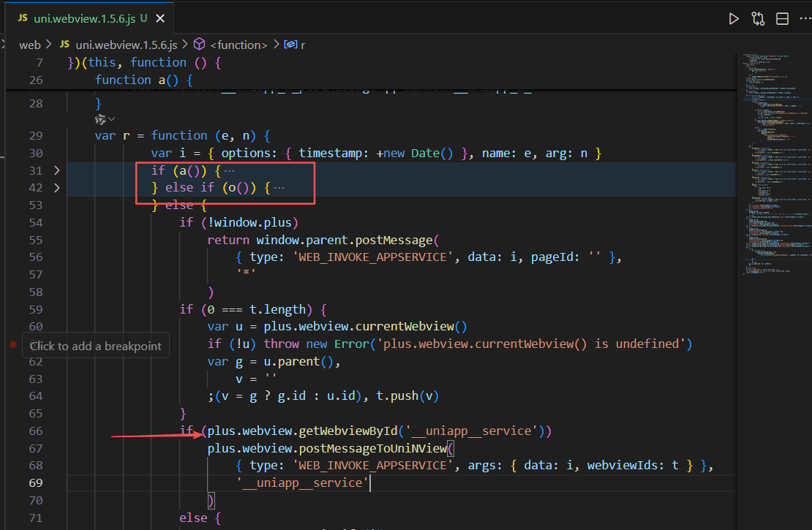Close the uni.webview.1.5.6.js tab
The image size is (812, 530).
click(x=160, y=19)
